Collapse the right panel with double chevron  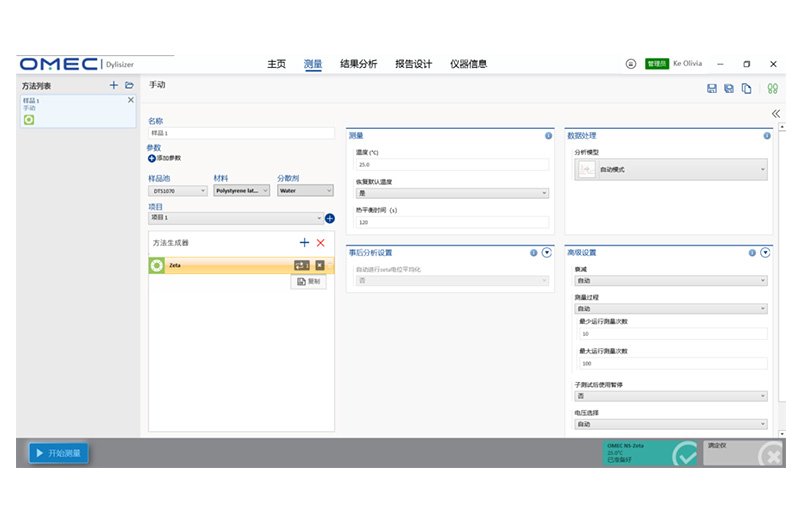pos(775,114)
